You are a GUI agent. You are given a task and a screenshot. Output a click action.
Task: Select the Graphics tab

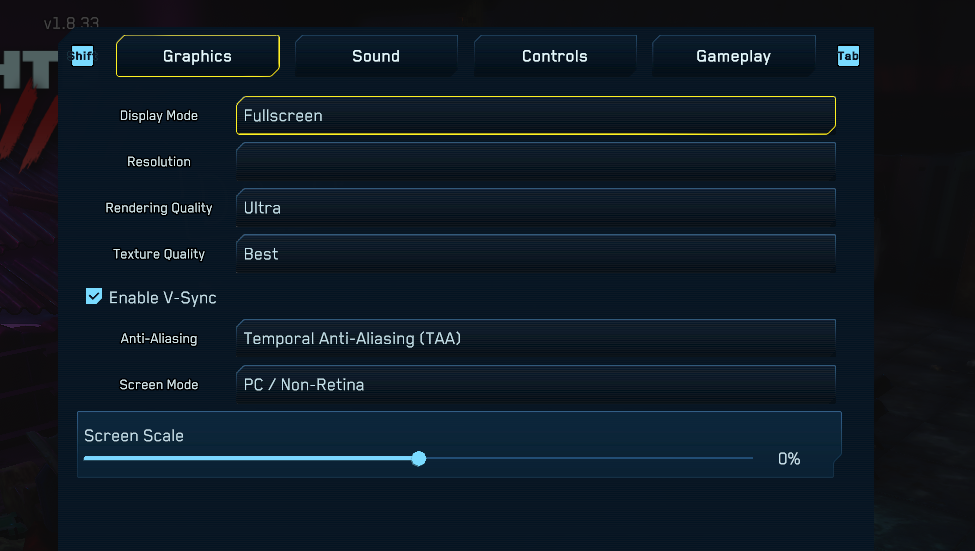[x=198, y=56]
